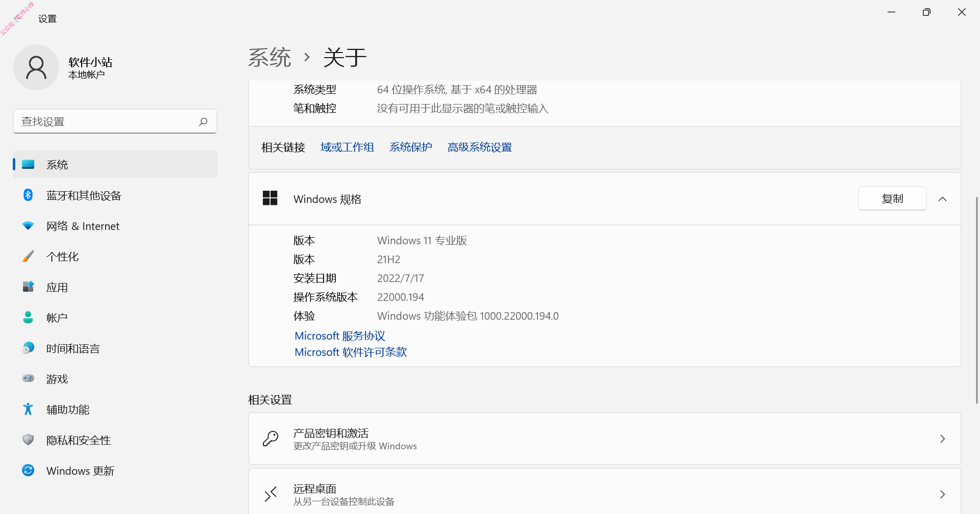Click the Accounts person icon in sidebar
Image resolution: width=980 pixels, height=514 pixels.
pyautogui.click(x=28, y=317)
